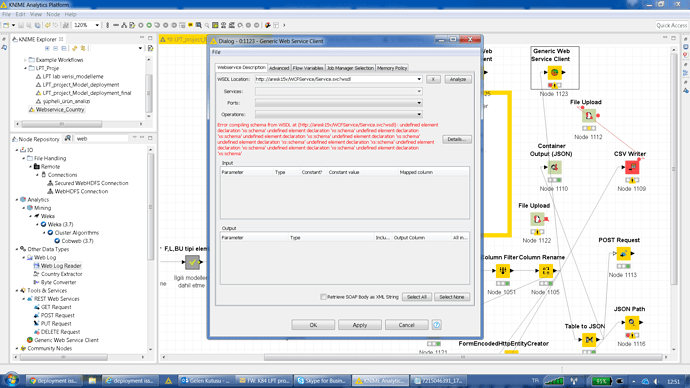
Task: Click the Generic Web Service Client node icon
Action: pos(554,72)
